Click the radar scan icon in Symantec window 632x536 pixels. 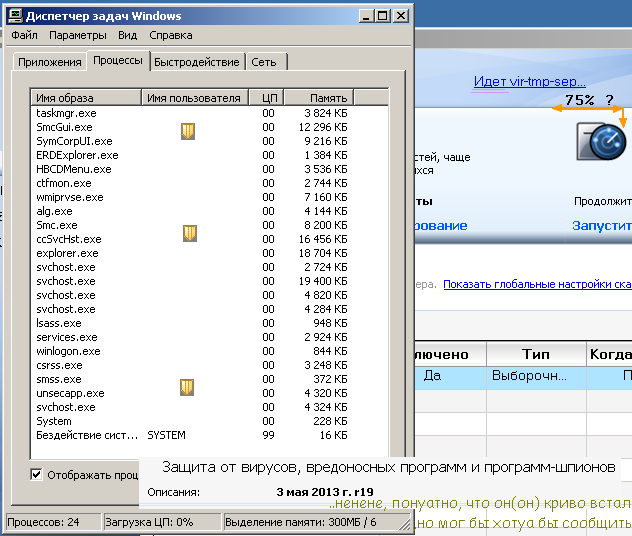tap(601, 142)
